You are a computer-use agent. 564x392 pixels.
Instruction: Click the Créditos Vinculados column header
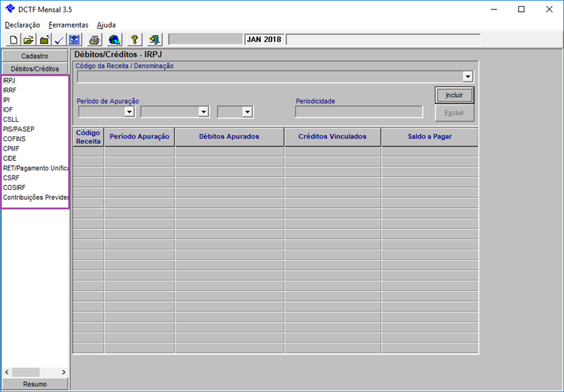click(333, 137)
